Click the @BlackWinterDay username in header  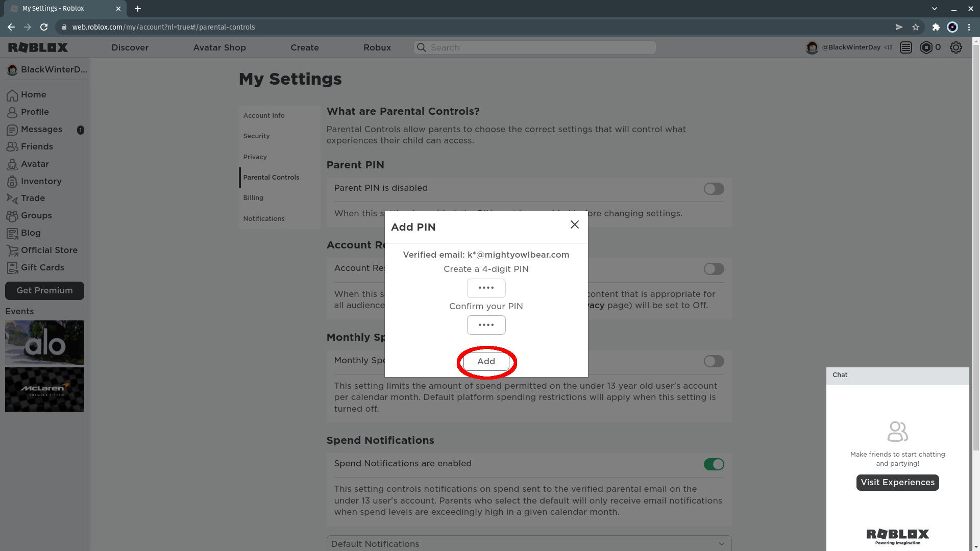point(851,47)
